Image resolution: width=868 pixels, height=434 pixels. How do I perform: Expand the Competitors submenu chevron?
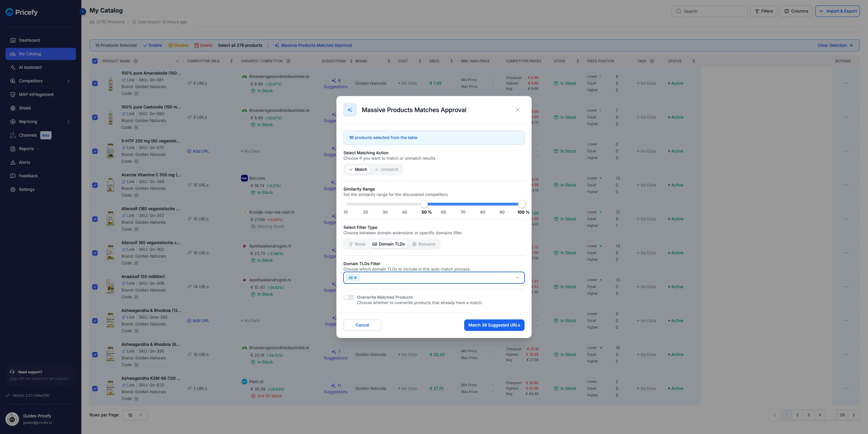click(x=68, y=81)
